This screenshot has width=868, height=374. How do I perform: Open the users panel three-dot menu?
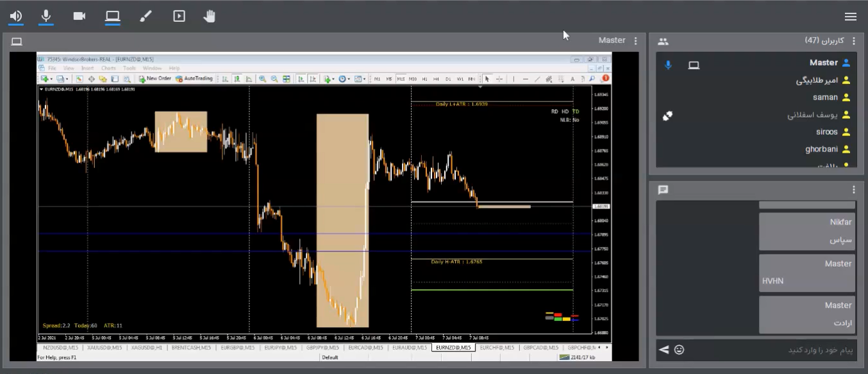click(854, 41)
